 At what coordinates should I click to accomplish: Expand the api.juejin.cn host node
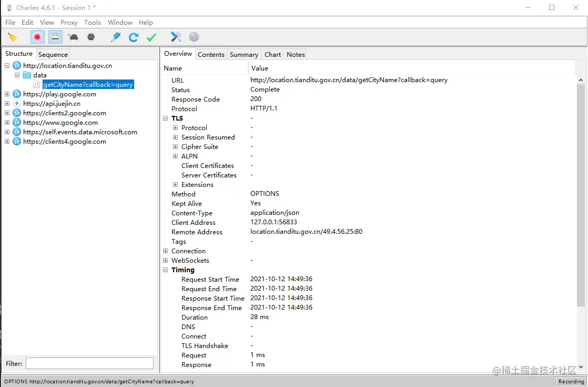click(7, 104)
